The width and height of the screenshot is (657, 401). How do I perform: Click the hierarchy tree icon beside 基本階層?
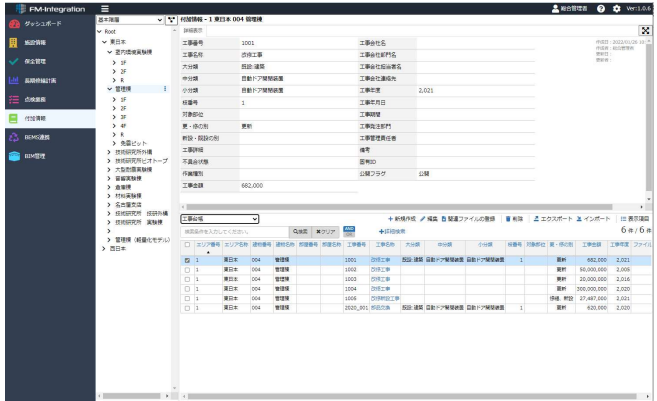tap(171, 20)
